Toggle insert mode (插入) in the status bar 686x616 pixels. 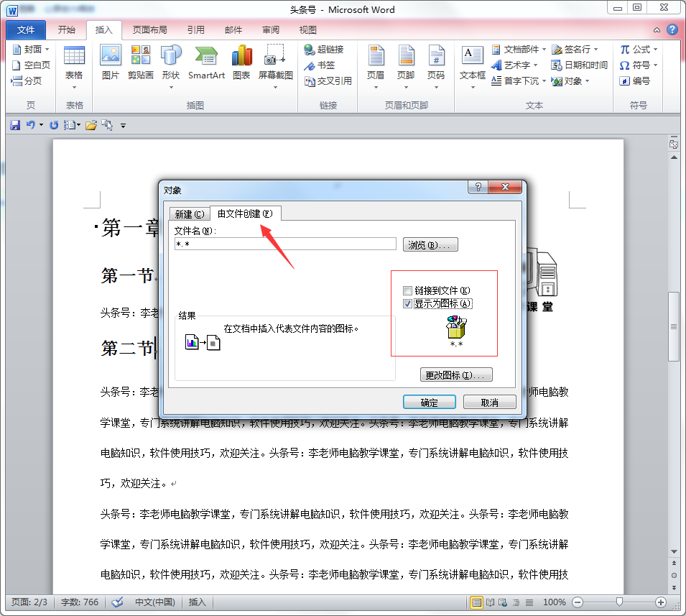point(197,602)
